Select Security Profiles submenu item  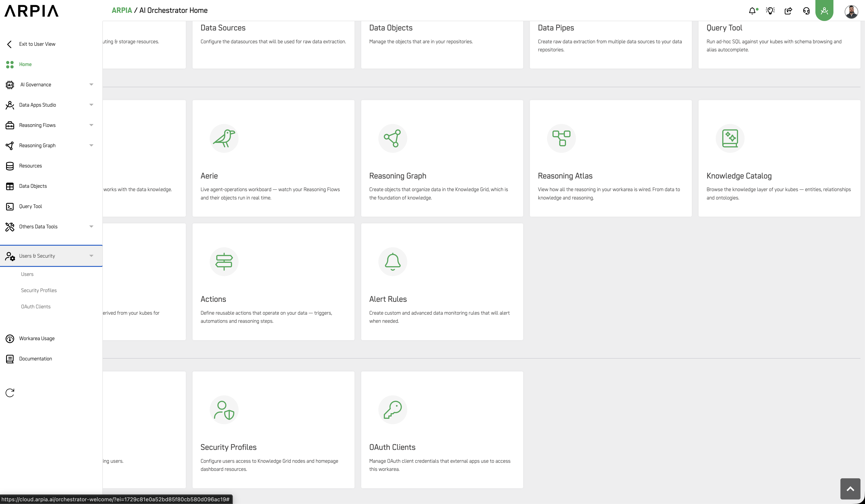(x=39, y=290)
